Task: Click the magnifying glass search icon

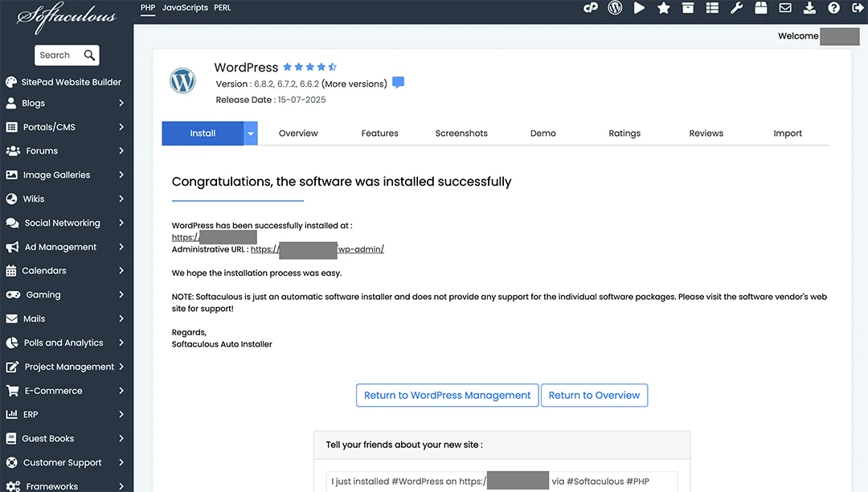Action: (x=89, y=55)
